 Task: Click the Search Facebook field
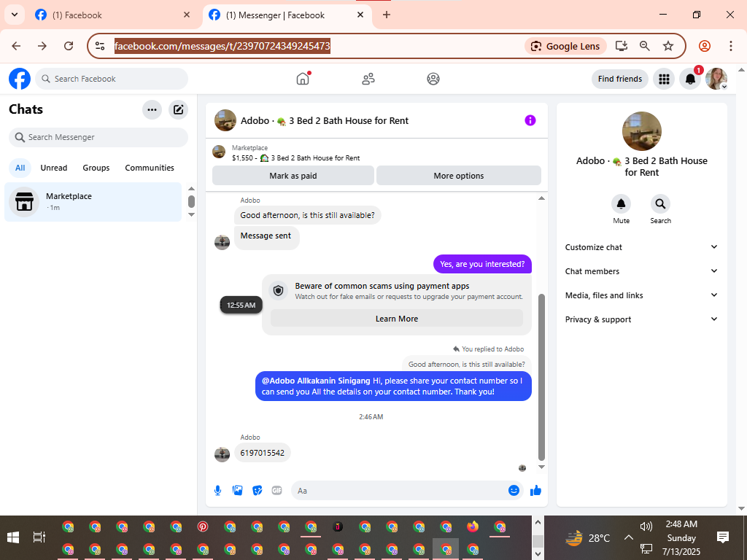[112, 79]
